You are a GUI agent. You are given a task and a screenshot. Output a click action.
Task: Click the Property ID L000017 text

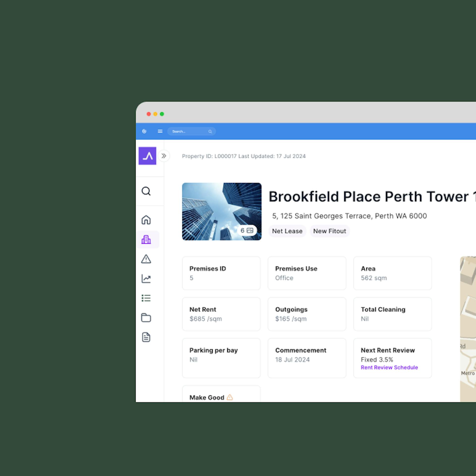click(x=209, y=156)
